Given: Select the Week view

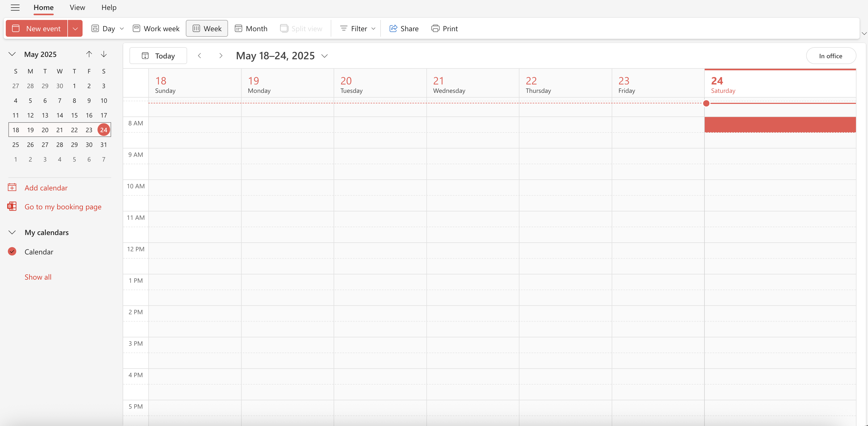Looking at the screenshot, I should (207, 28).
